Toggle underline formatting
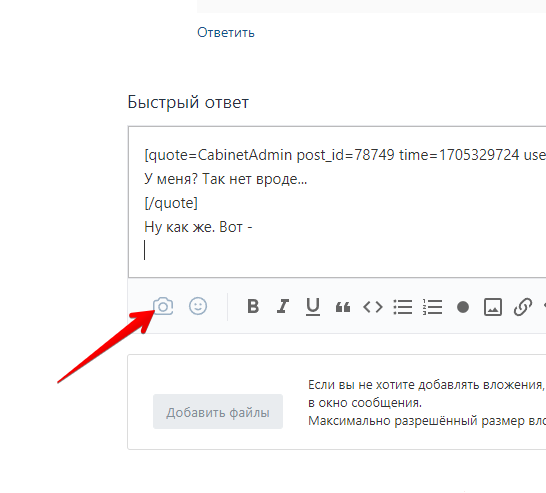 tap(313, 307)
